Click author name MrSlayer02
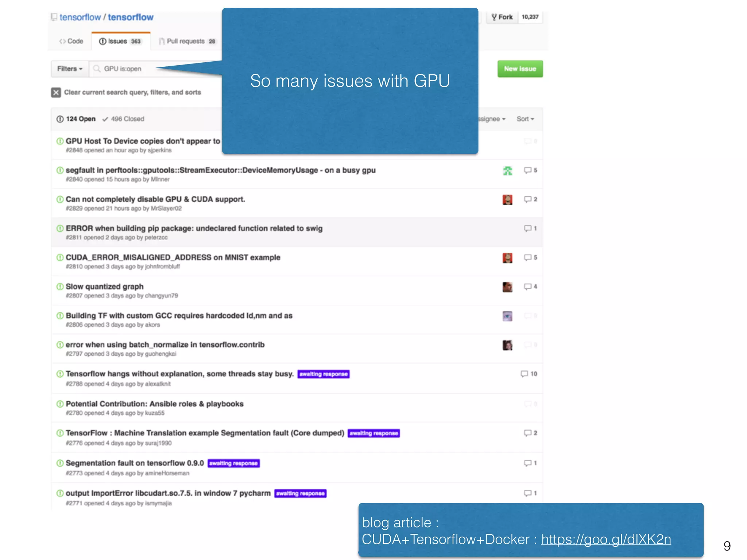The width and height of the screenshot is (747, 560). pos(166,209)
